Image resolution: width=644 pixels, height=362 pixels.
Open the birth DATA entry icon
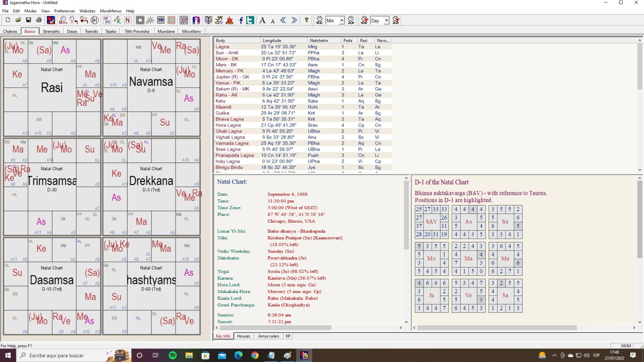(63, 20)
